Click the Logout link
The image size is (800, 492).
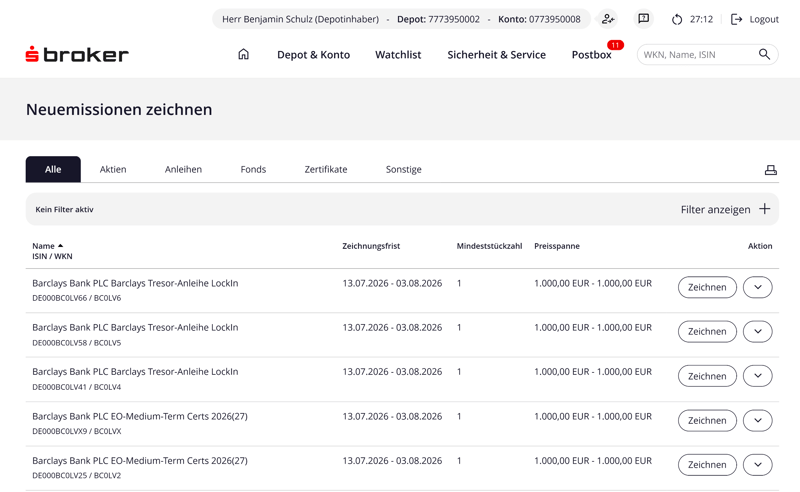[x=755, y=19]
